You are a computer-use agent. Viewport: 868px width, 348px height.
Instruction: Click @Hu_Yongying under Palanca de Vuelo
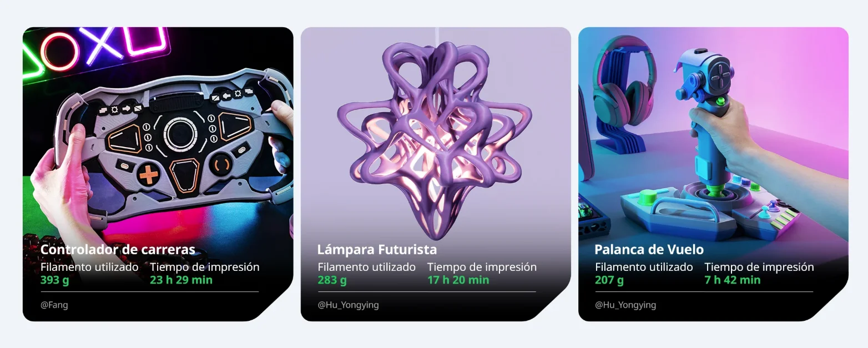tap(625, 305)
